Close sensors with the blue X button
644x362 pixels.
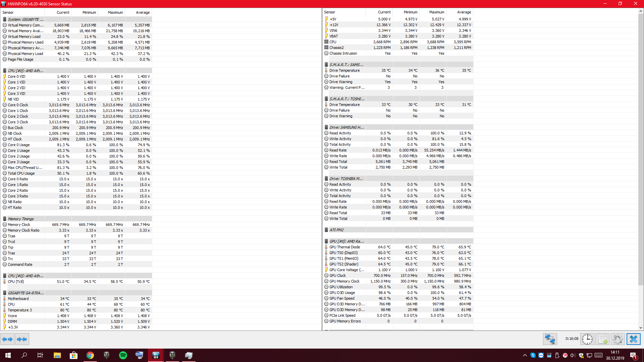[633, 339]
